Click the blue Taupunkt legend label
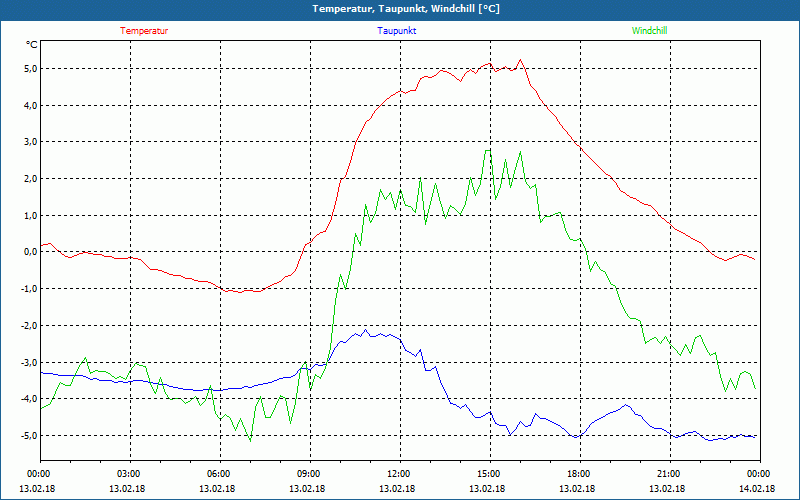This screenshot has height=500, width=800. coord(396,31)
